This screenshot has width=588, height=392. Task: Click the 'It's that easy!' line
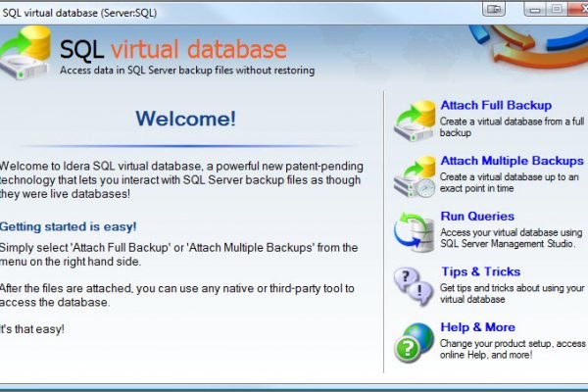32,329
